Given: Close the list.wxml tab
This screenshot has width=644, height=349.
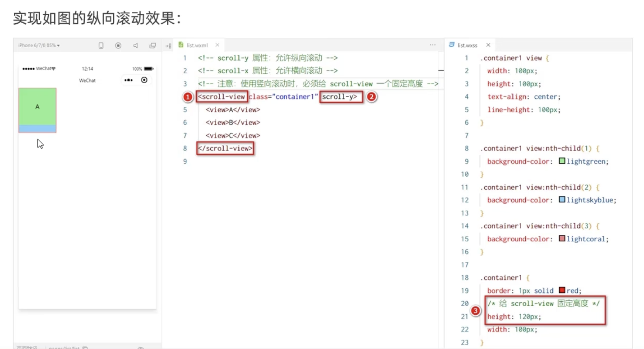Looking at the screenshot, I should click(217, 45).
